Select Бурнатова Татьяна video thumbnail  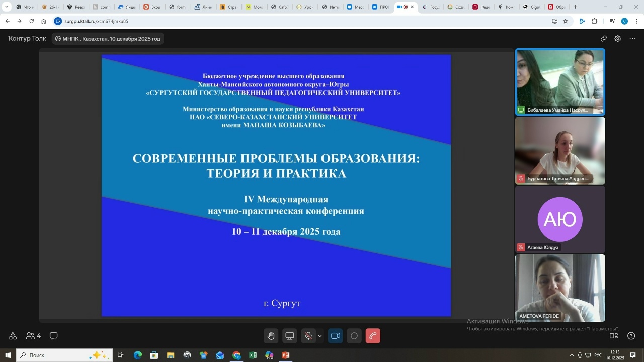tap(560, 151)
